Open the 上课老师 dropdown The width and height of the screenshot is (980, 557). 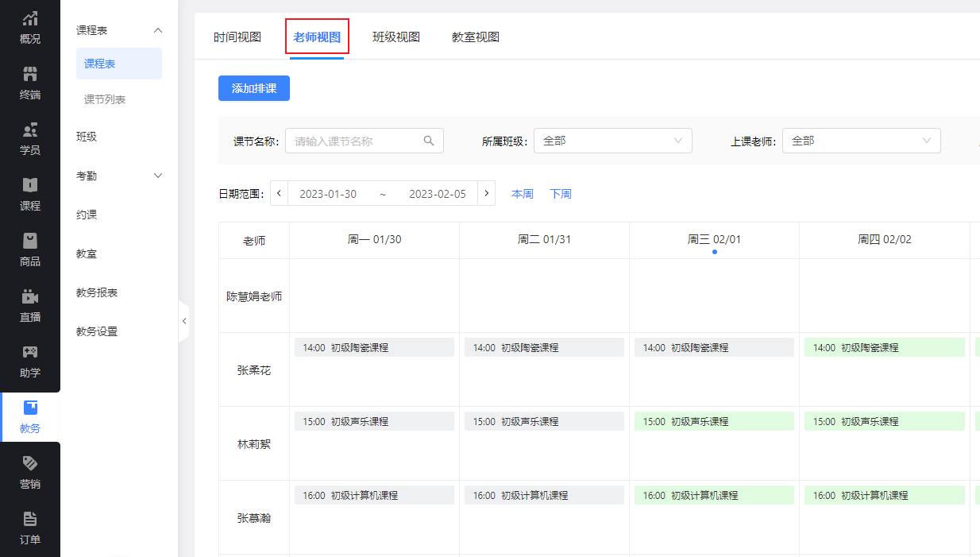pyautogui.click(x=861, y=141)
